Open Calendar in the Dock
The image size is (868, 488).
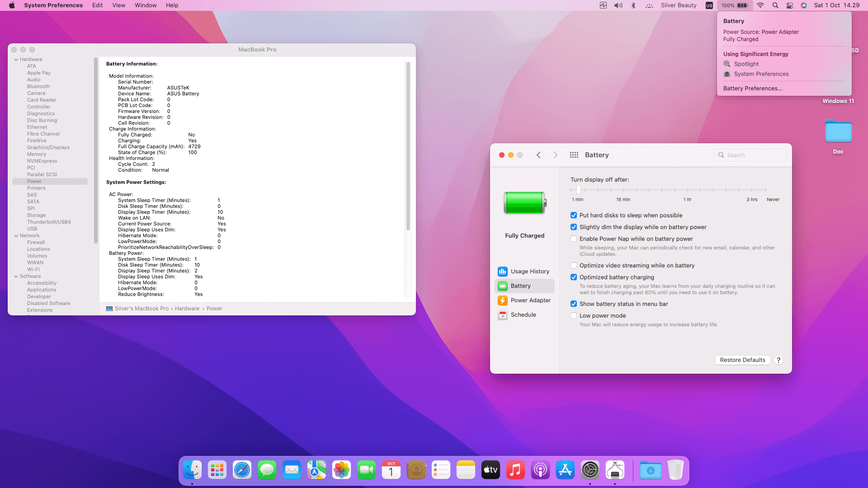click(392, 470)
